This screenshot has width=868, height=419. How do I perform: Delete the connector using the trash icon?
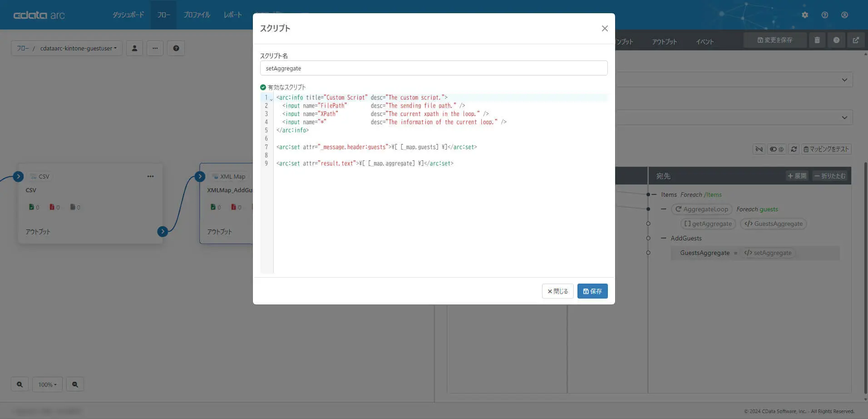[817, 40]
